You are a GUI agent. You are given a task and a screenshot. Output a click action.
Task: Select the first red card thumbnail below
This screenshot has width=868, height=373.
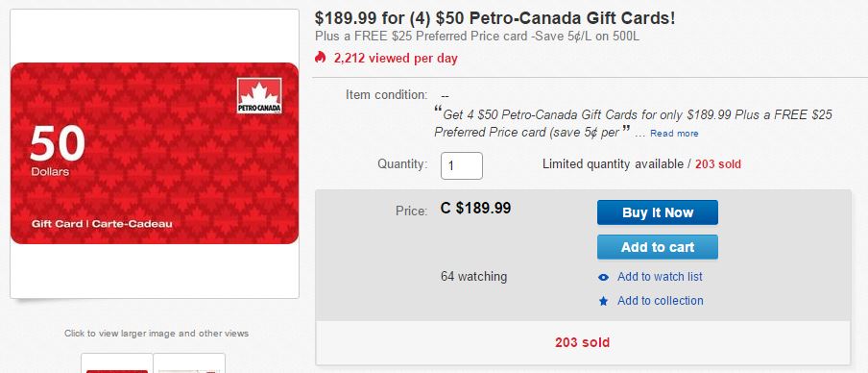117,363
